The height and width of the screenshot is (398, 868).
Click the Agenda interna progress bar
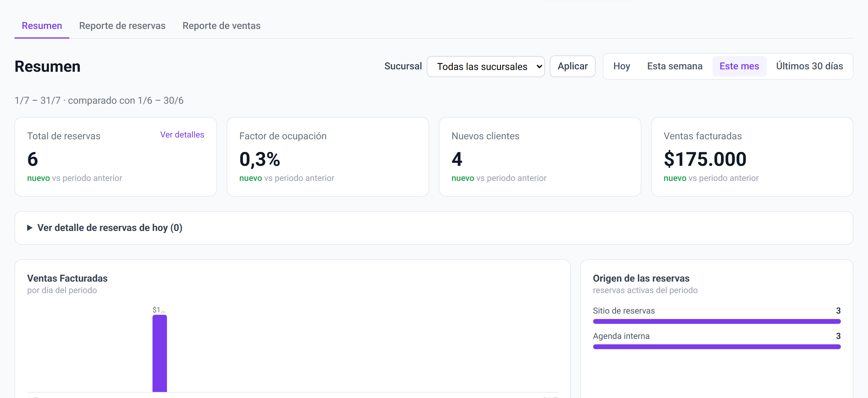point(716,346)
